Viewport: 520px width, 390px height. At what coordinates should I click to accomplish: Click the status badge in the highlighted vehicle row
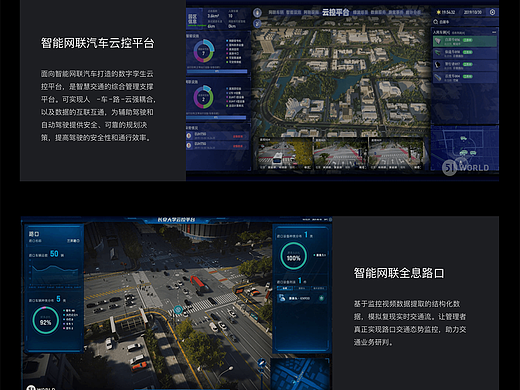(467, 40)
